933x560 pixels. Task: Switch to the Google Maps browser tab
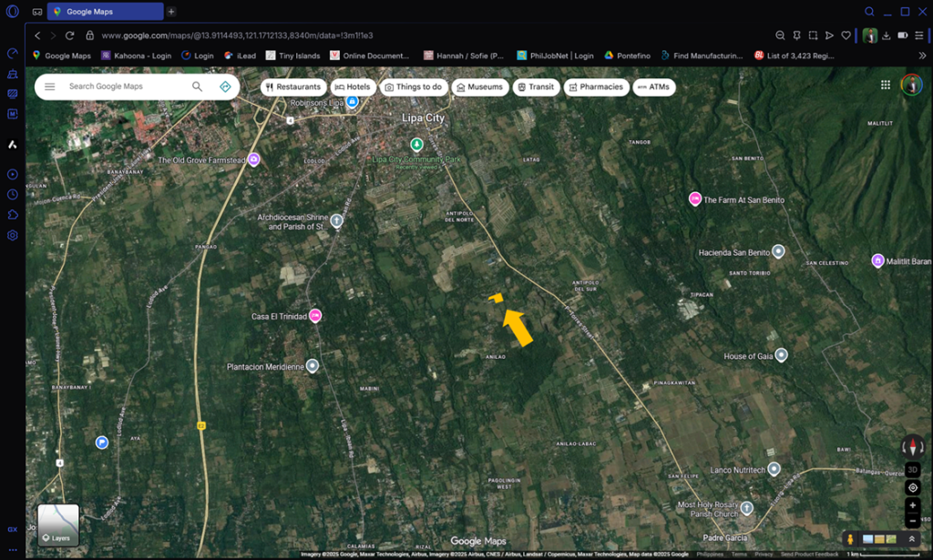click(105, 12)
